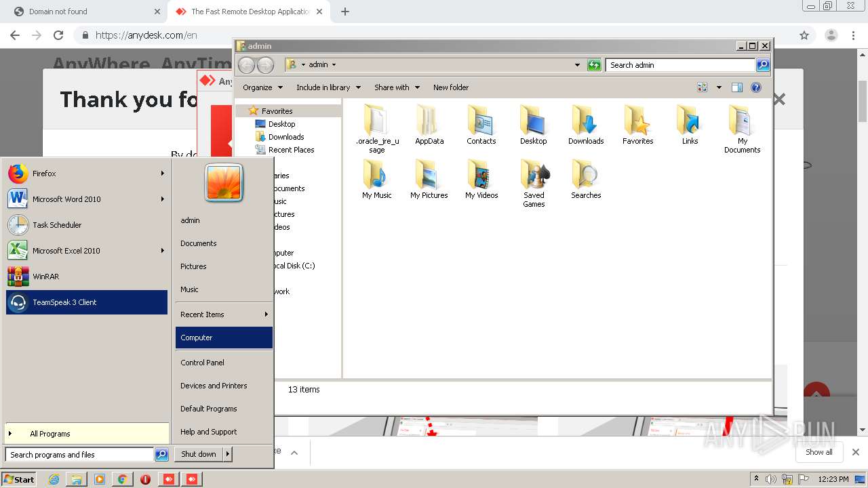Image resolution: width=868 pixels, height=488 pixels.
Task: Open the Include in library dropdown
Action: 329,87
